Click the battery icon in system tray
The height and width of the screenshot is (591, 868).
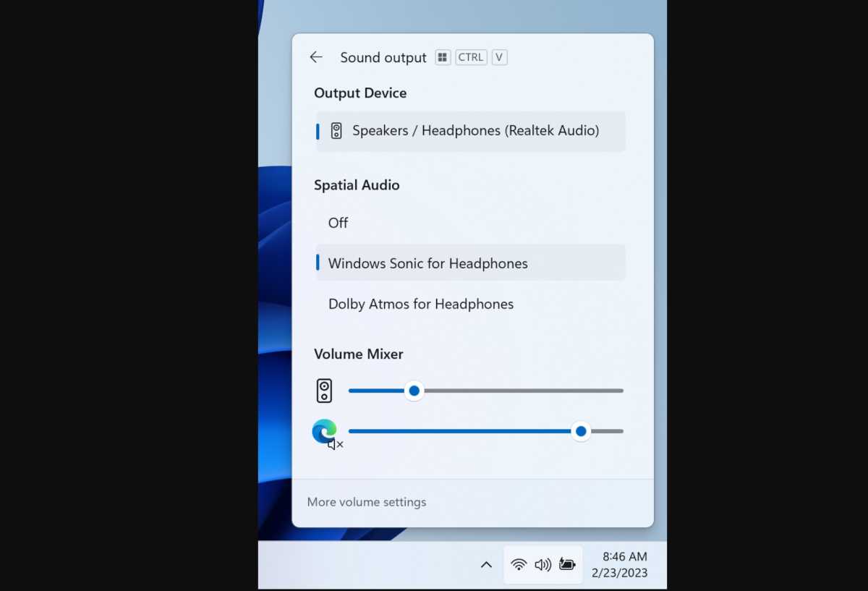pyautogui.click(x=567, y=564)
